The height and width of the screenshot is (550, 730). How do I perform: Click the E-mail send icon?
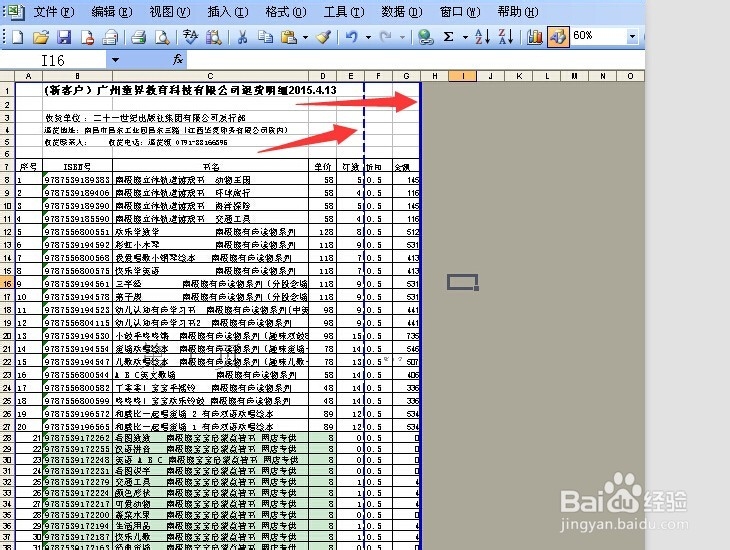110,37
